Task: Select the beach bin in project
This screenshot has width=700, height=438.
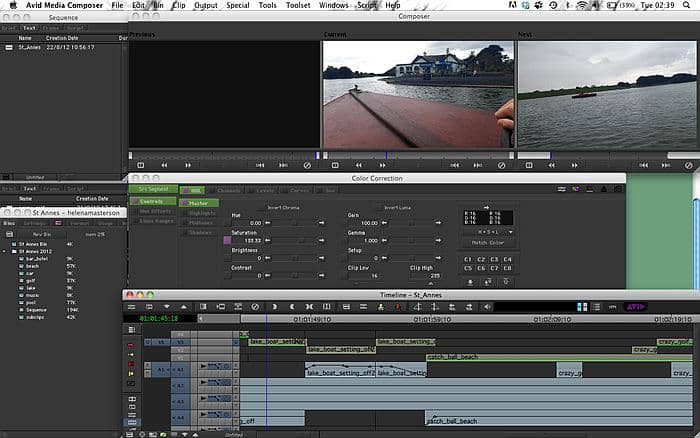Action: pos(32,266)
